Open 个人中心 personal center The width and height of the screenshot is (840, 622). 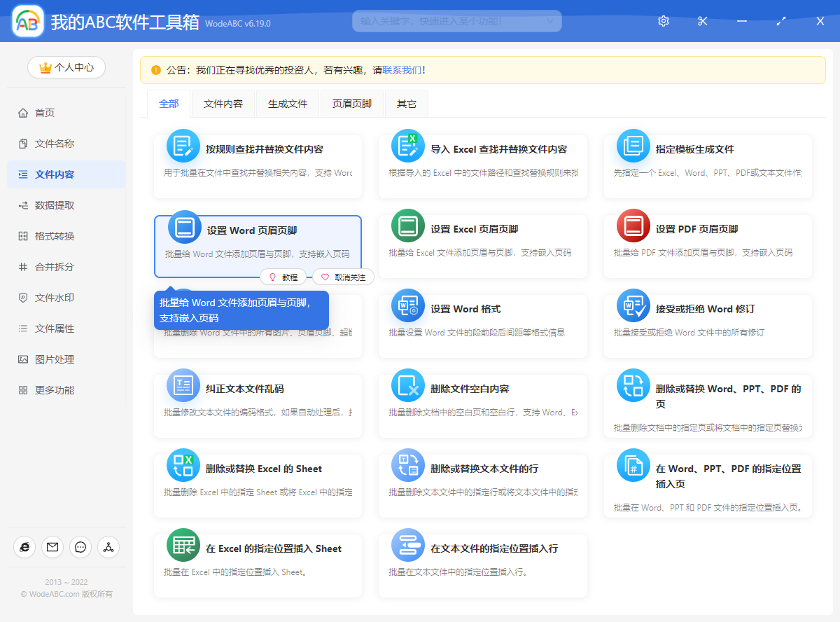coord(66,67)
